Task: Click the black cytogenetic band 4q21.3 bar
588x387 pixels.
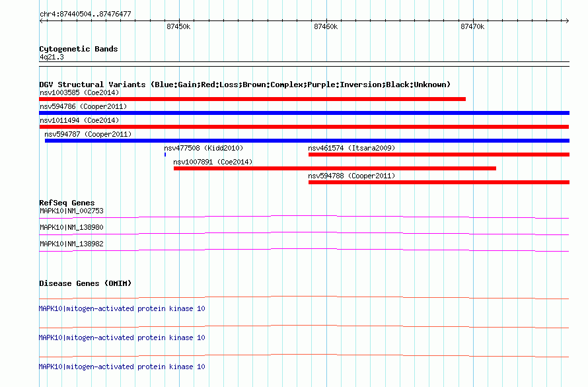Action: (x=304, y=64)
